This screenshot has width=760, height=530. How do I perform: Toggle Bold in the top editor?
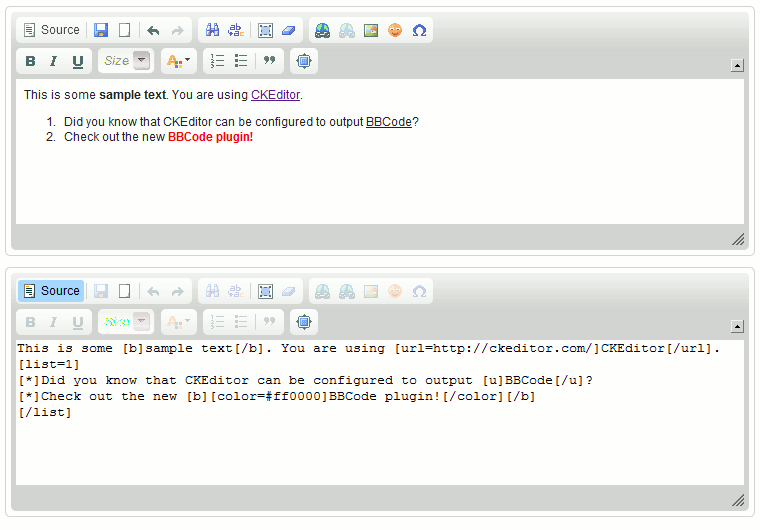tap(30, 61)
